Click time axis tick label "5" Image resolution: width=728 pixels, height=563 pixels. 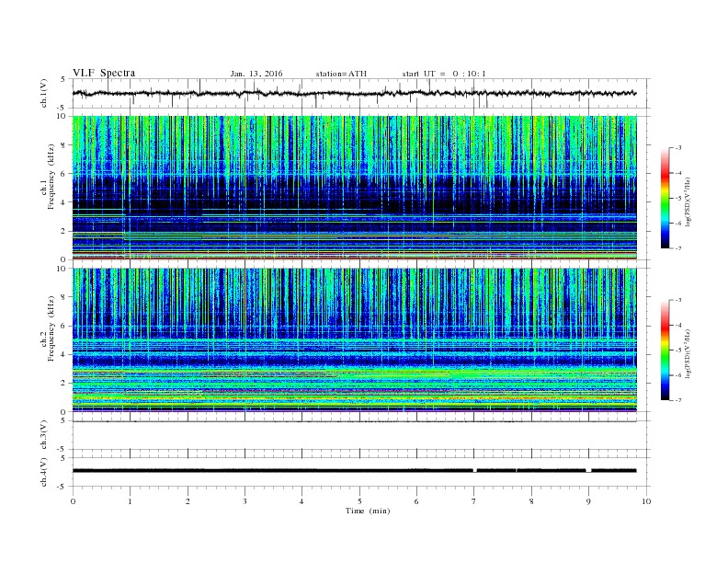(x=359, y=501)
